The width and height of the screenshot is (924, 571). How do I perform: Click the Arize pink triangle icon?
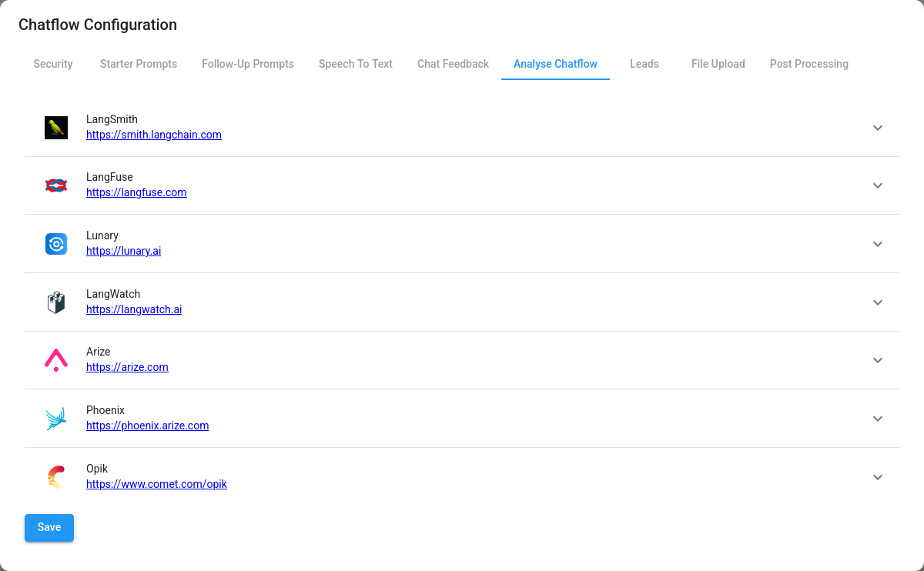55,359
